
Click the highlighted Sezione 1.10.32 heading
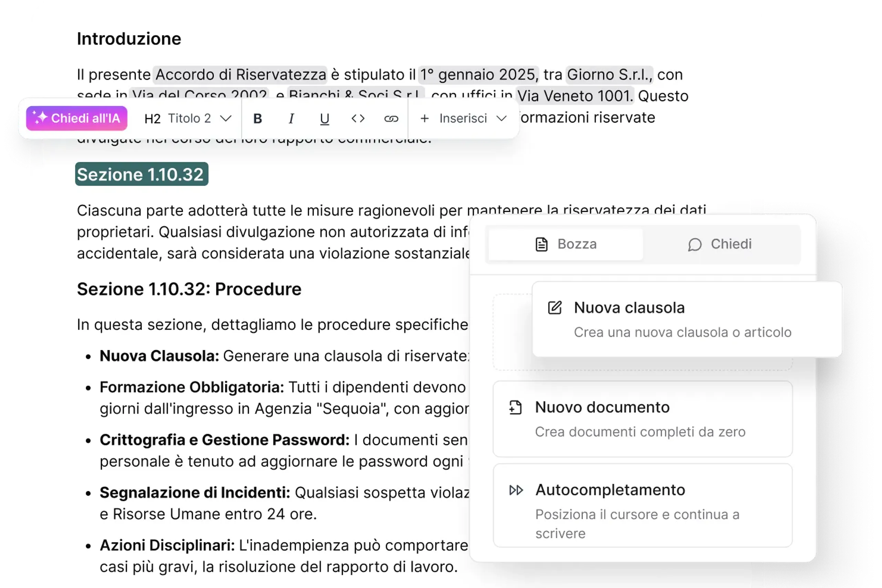point(141,174)
